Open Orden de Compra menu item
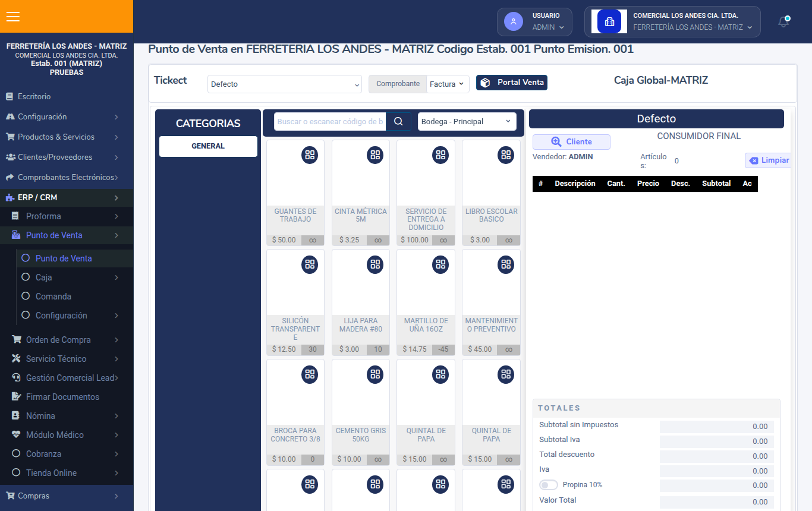This screenshot has height=511, width=812. (x=67, y=340)
